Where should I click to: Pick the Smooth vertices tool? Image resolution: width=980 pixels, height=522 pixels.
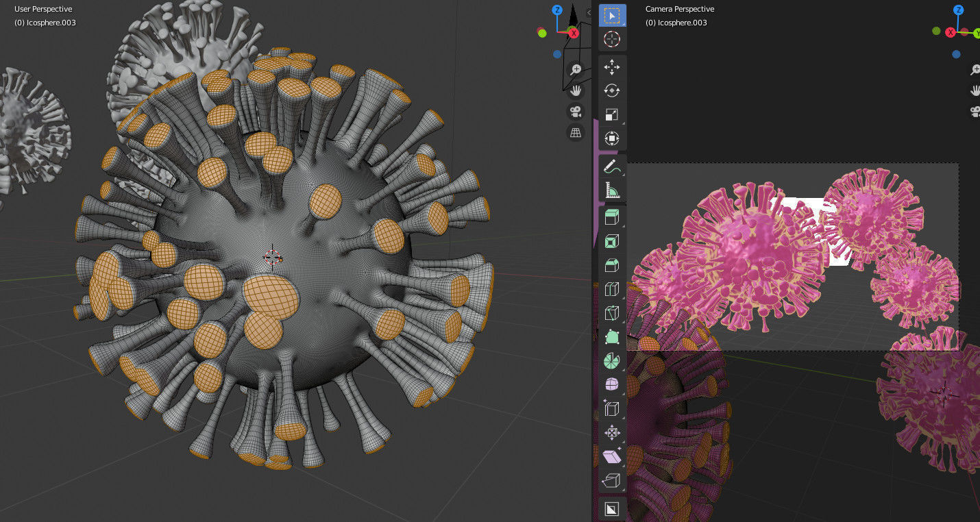point(612,385)
